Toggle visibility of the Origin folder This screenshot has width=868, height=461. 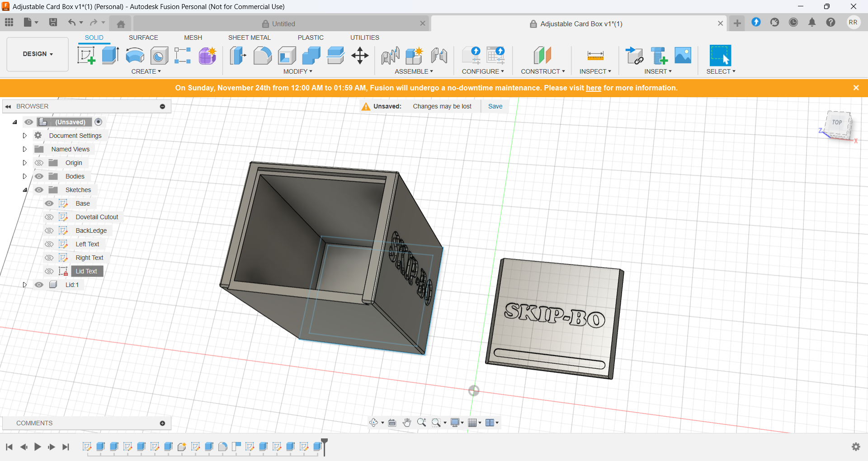click(x=39, y=163)
